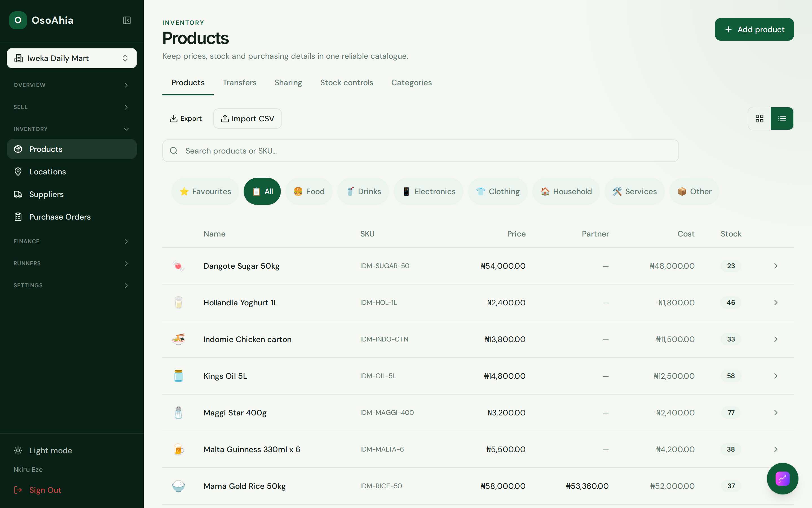Image resolution: width=812 pixels, height=508 pixels.
Task: Switch to the Categories tab
Action: pos(411,83)
